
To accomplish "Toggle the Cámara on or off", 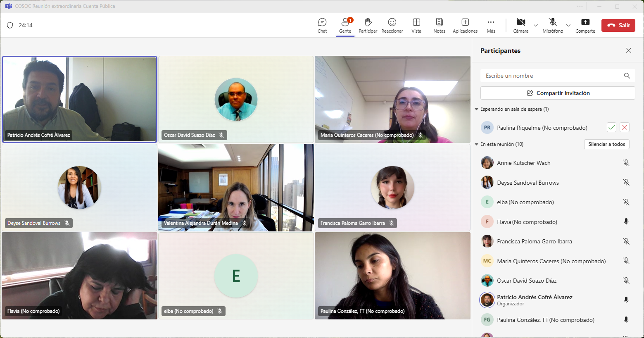I will point(521,25).
